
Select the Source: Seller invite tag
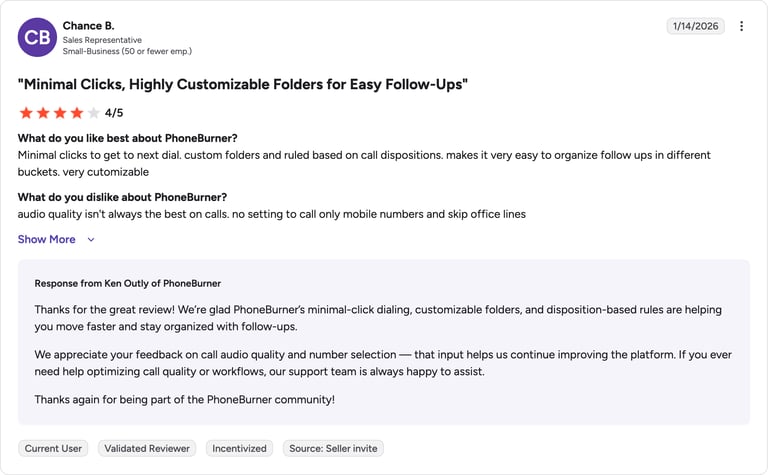pos(333,449)
